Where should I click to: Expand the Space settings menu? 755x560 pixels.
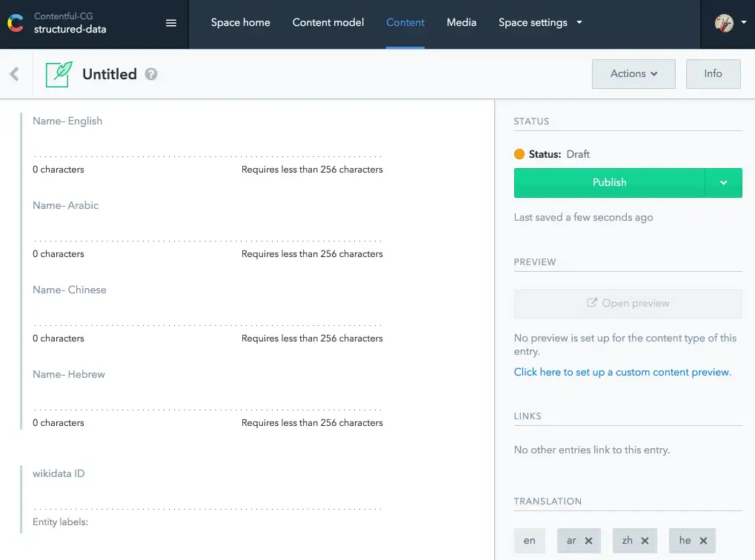(x=540, y=23)
